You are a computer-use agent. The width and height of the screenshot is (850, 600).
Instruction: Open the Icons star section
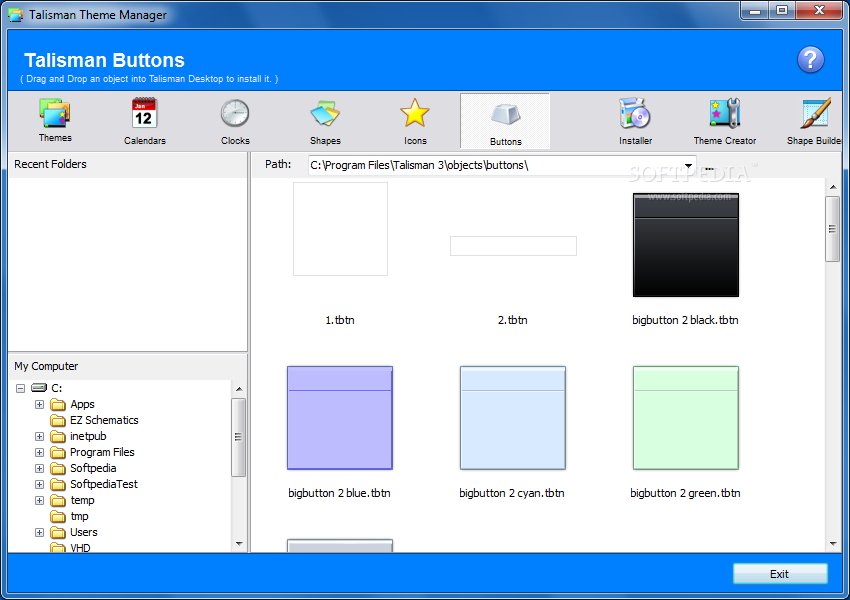tap(415, 121)
